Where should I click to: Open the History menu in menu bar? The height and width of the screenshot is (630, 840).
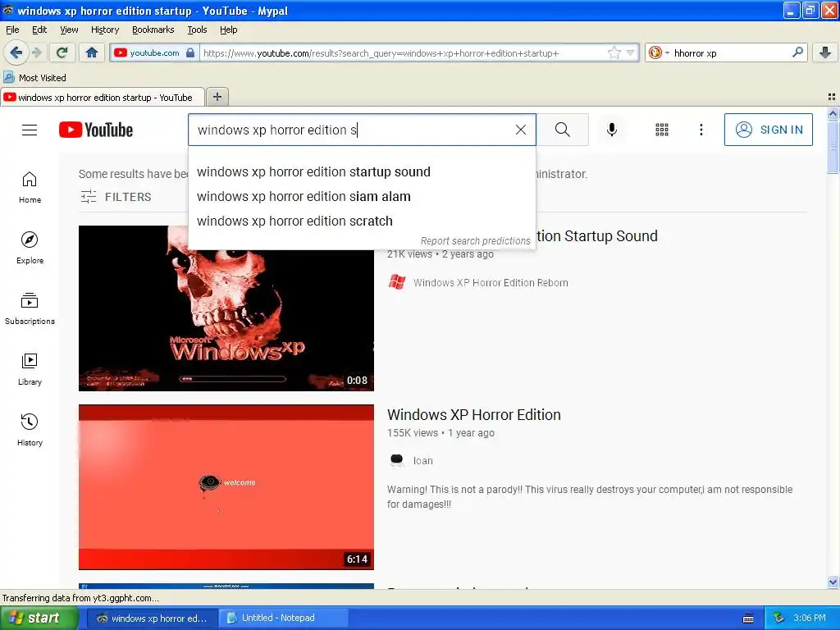click(104, 30)
